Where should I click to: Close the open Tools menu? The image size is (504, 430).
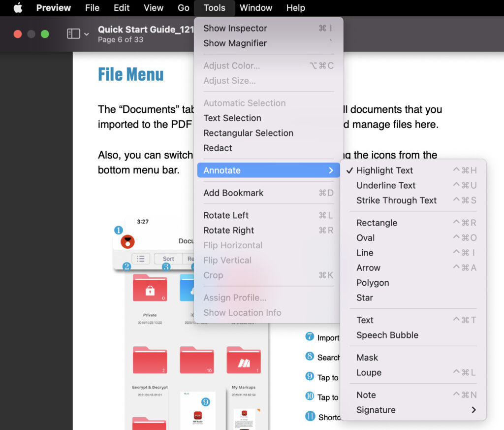215,8
